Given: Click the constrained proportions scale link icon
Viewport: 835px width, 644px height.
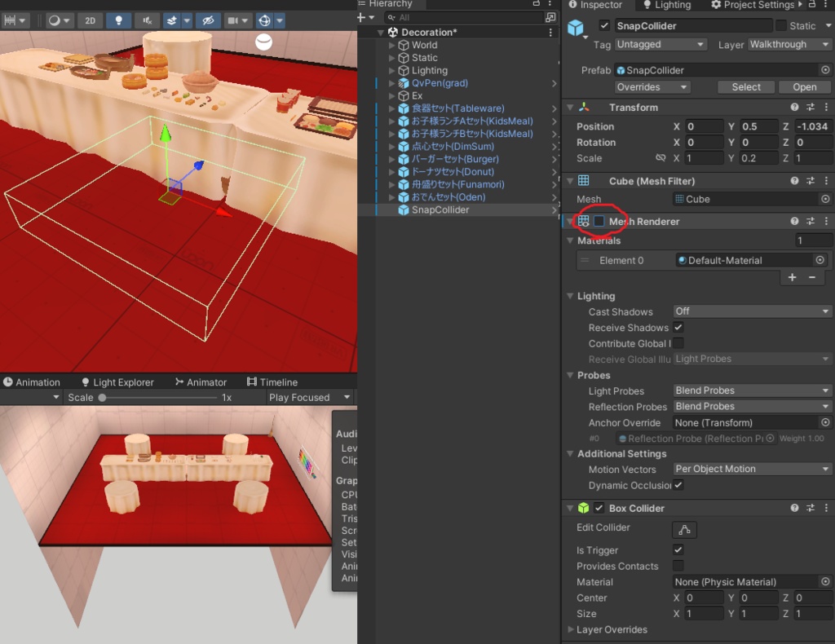Looking at the screenshot, I should 660,158.
